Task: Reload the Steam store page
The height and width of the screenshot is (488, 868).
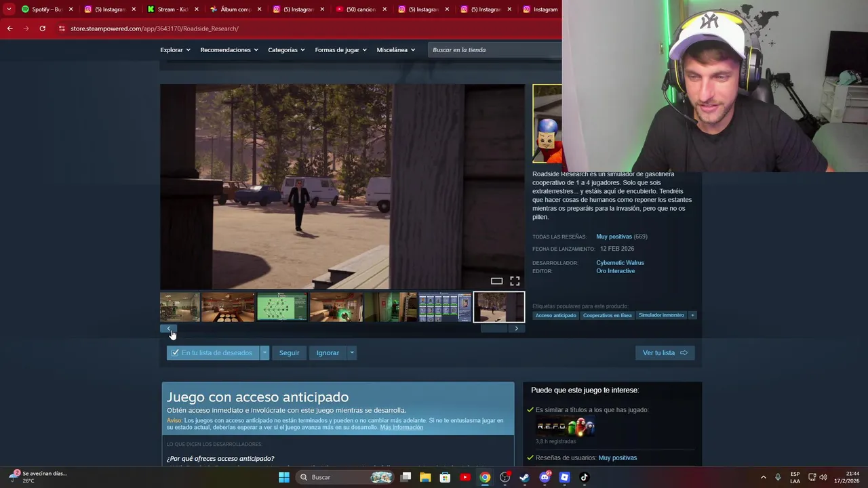Action: 42,28
